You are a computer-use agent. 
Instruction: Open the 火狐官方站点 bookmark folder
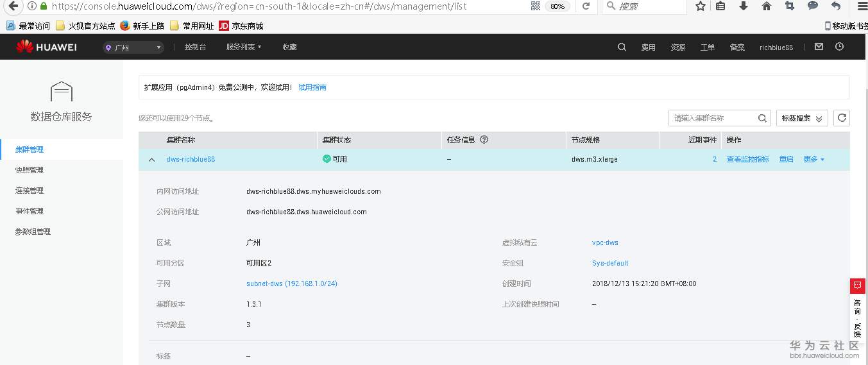click(x=85, y=26)
